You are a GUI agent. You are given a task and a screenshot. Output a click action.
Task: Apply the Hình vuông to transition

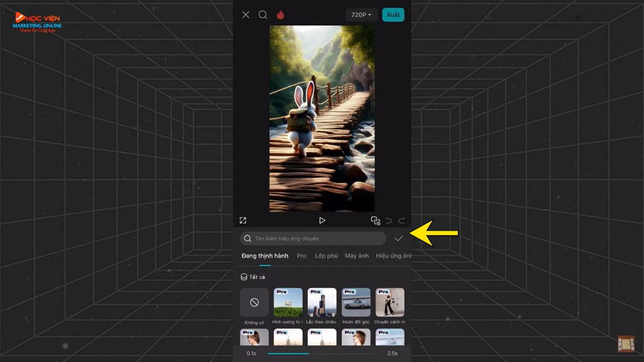[288, 306]
